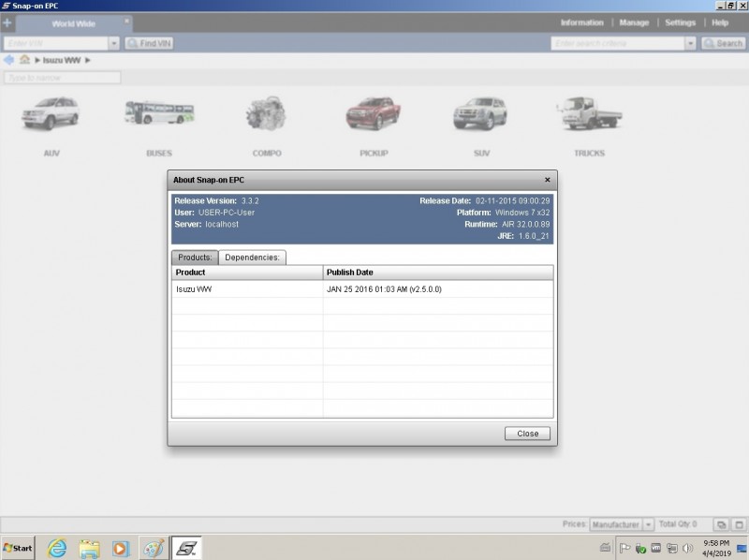Screen dimensions: 749x560
Task: Open Internet Explorer from the taskbar
Action: tap(57, 548)
